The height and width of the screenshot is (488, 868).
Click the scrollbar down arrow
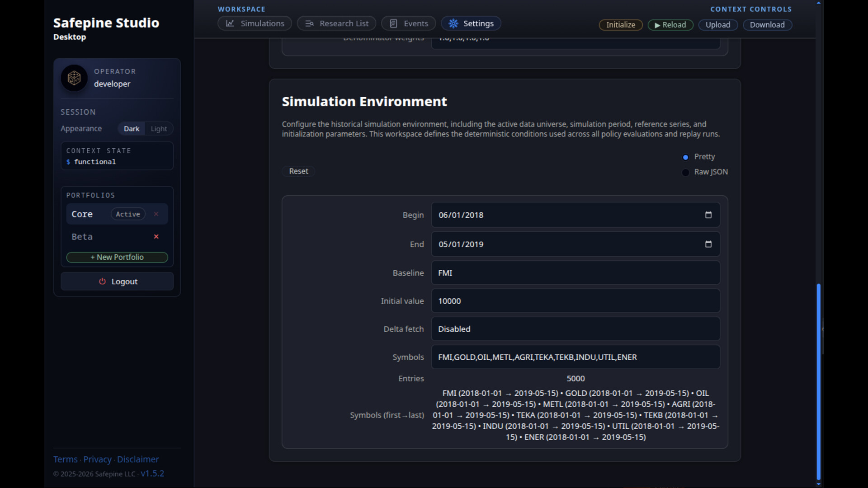818,484
